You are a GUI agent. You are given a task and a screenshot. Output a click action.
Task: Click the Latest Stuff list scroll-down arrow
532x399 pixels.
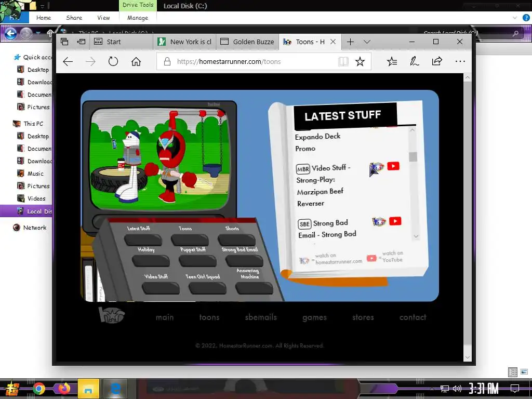(x=416, y=236)
